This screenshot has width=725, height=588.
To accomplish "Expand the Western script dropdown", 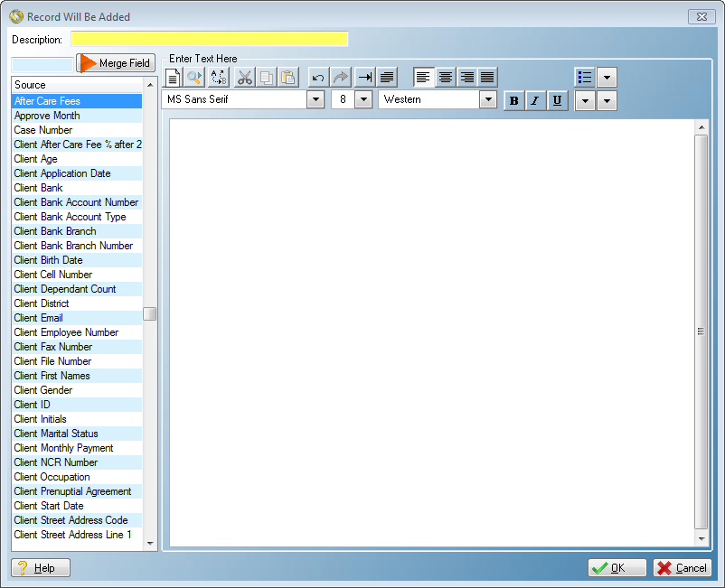I will click(x=488, y=100).
